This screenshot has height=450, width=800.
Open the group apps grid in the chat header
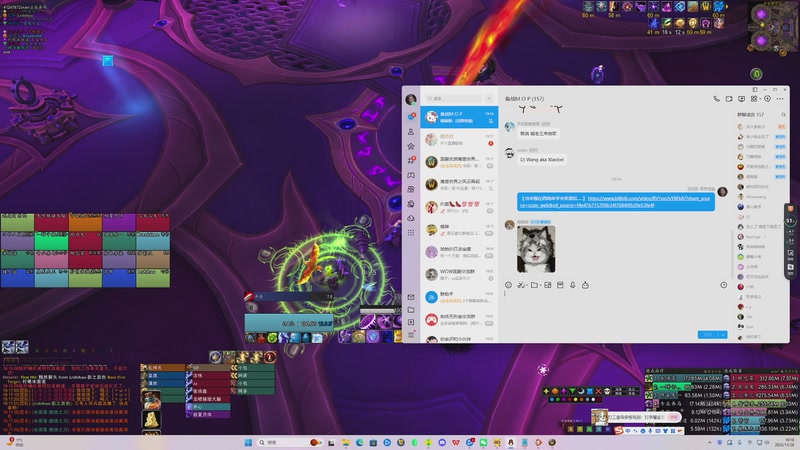pyautogui.click(x=754, y=99)
